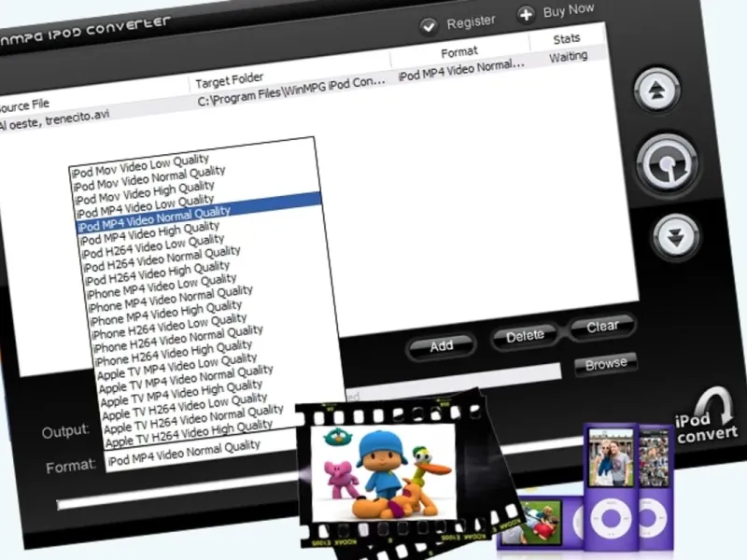Move item down with the round down-arrow button
The width and height of the screenshot is (747, 560).
pyautogui.click(x=675, y=237)
